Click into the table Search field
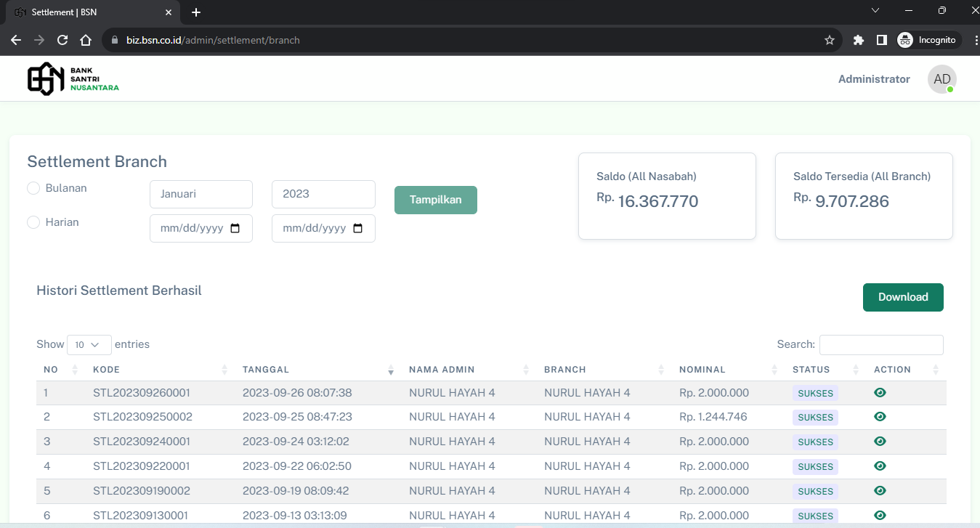980x528 pixels. 880,344
